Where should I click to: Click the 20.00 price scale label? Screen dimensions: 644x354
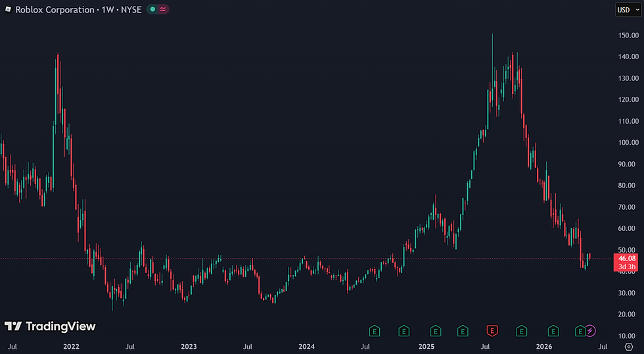[627, 315]
